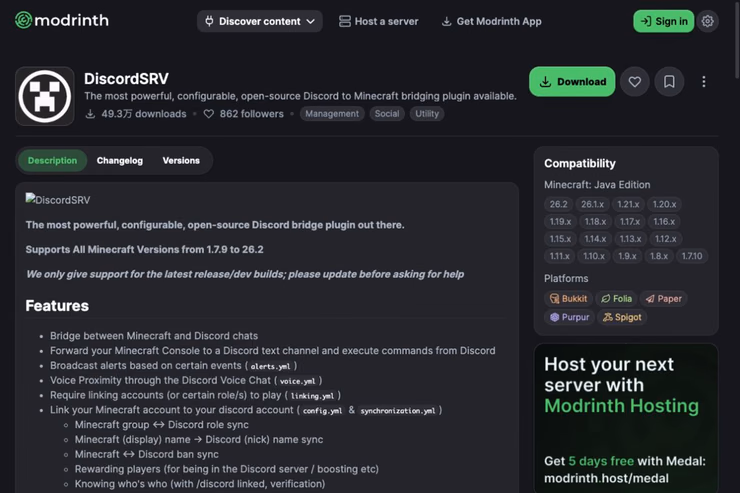This screenshot has width=740, height=493.
Task: Click the linking.yml code label
Action: click(x=312, y=396)
